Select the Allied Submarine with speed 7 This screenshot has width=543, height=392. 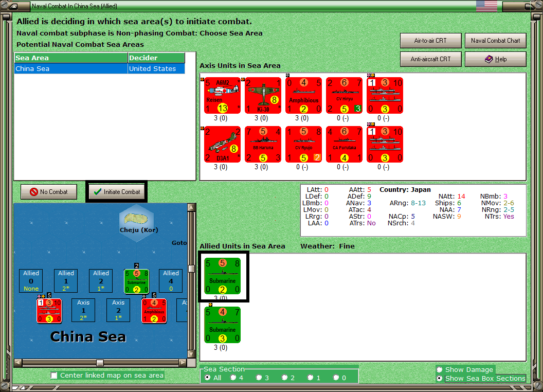(x=222, y=325)
